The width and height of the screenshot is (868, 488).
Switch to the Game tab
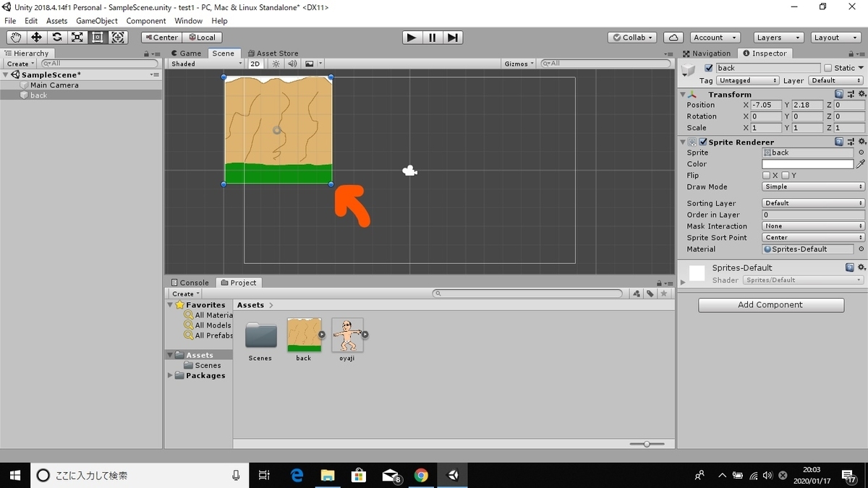coord(186,53)
